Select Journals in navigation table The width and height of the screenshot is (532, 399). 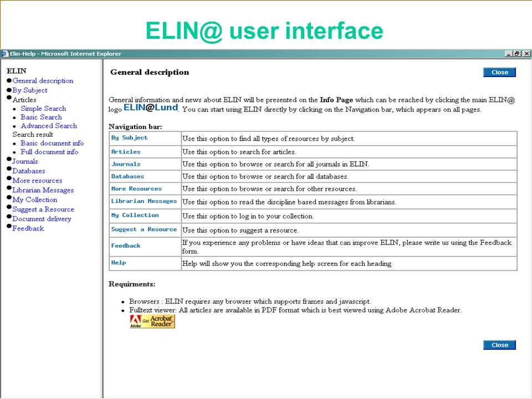pos(126,164)
